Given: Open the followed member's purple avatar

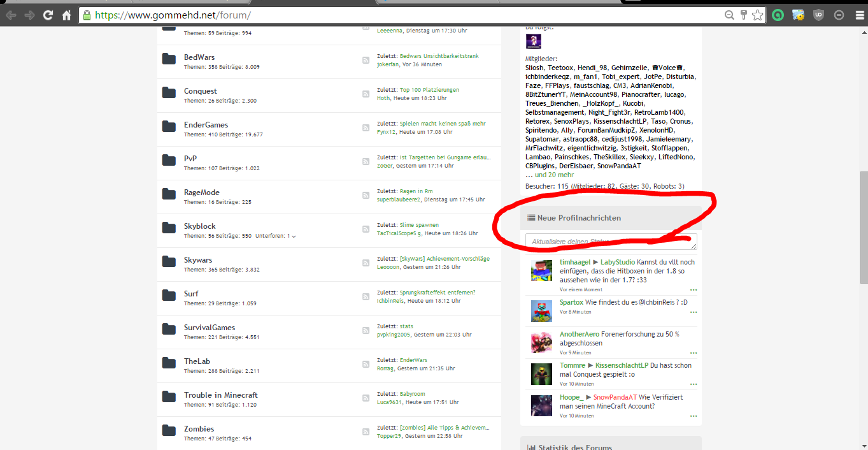Looking at the screenshot, I should pyautogui.click(x=533, y=41).
